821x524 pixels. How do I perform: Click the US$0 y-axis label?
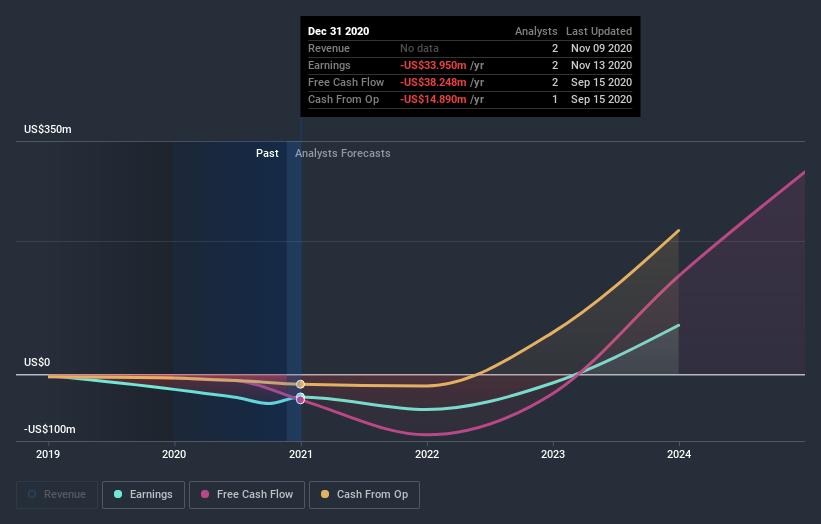[x=37, y=362]
